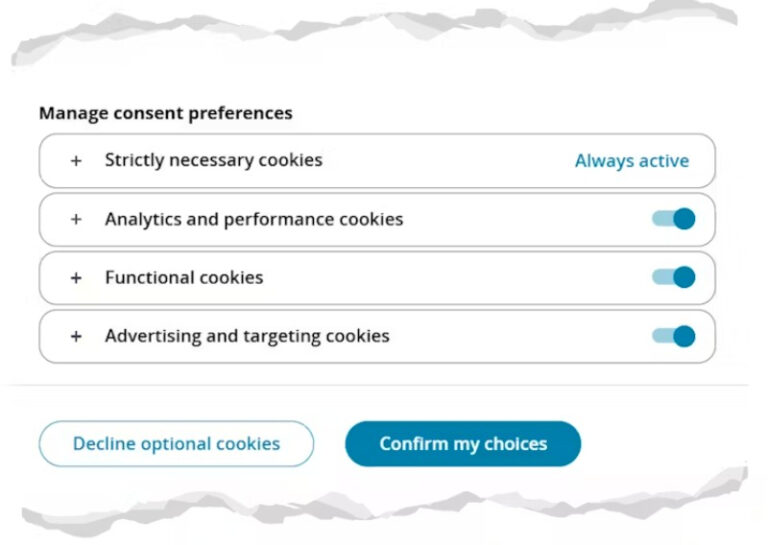Open the Advertising and targeting cookies label
This screenshot has width=768, height=545.
(x=247, y=336)
